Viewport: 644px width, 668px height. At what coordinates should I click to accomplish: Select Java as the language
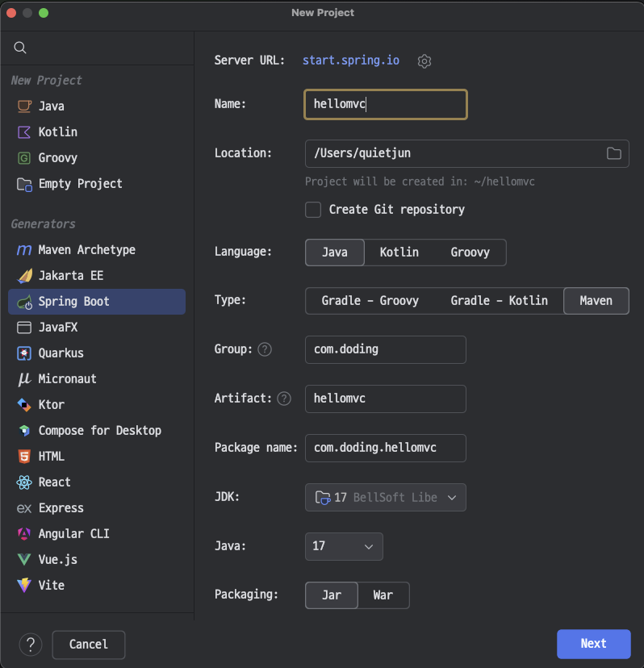pos(335,253)
